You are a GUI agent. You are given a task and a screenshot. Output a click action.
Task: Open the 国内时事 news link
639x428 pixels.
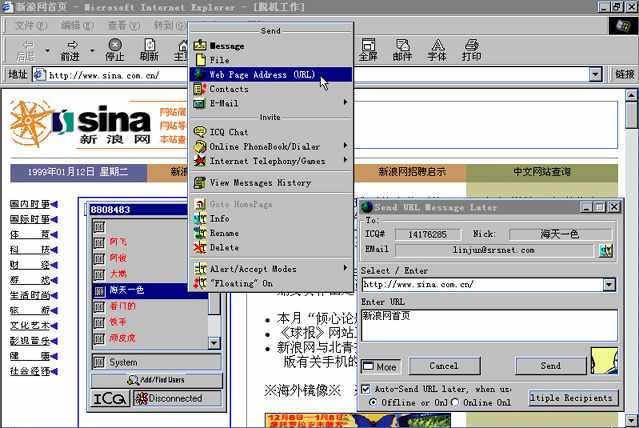(30, 204)
